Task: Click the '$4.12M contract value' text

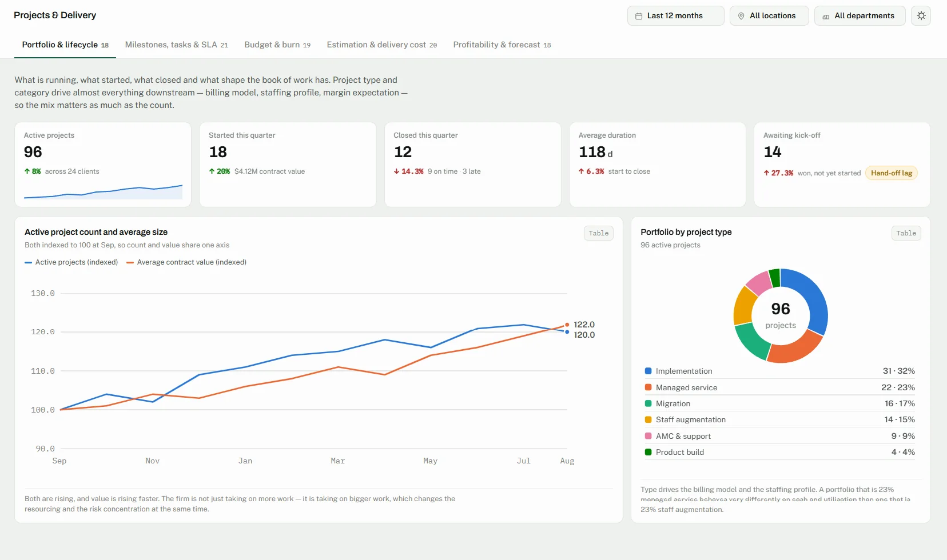Action: point(269,171)
